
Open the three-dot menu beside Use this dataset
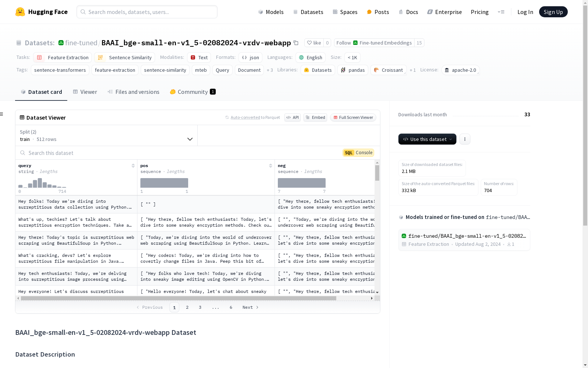pyautogui.click(x=465, y=139)
